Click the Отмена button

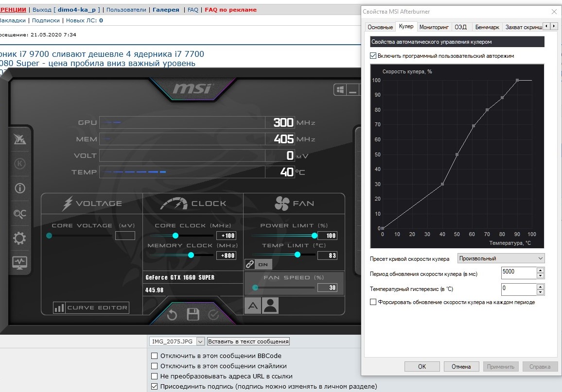pyautogui.click(x=461, y=367)
